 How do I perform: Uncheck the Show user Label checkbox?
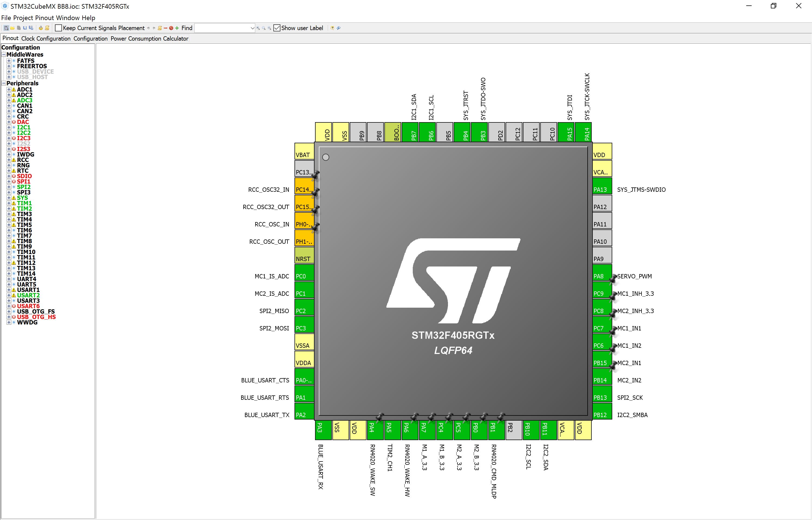coord(277,28)
